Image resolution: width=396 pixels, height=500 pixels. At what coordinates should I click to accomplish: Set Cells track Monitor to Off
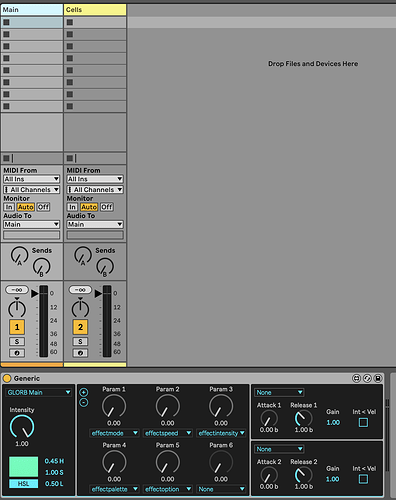click(107, 207)
